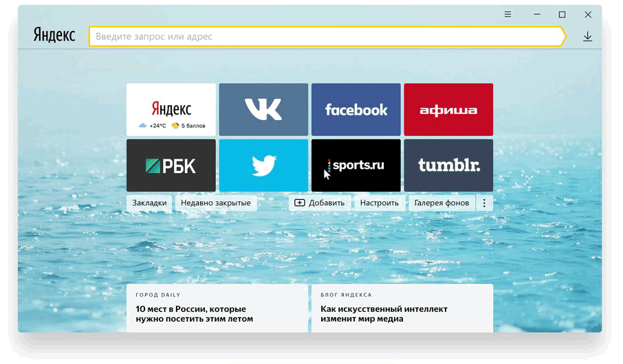
Task: Open the sports.ru tile
Action: (356, 166)
